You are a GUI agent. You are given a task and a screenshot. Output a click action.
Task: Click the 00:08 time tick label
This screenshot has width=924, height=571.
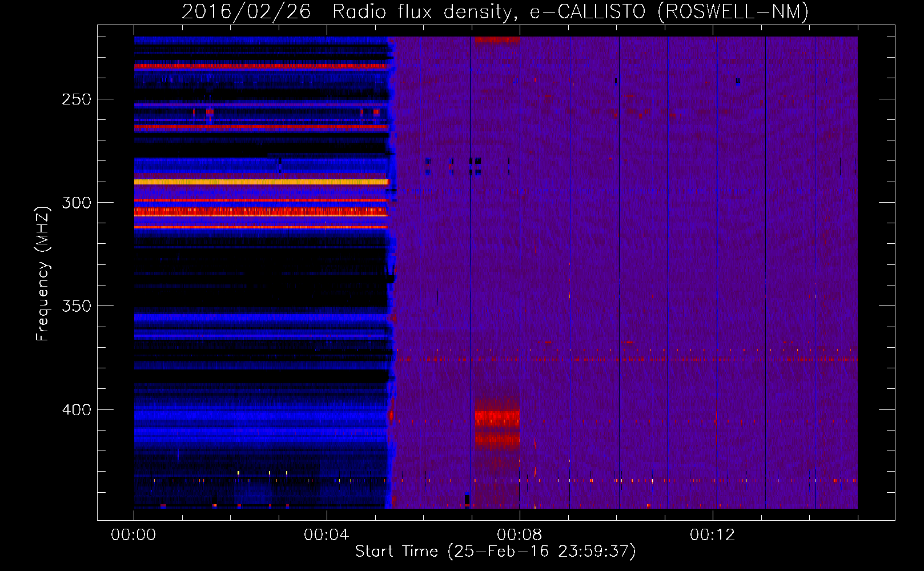point(519,534)
